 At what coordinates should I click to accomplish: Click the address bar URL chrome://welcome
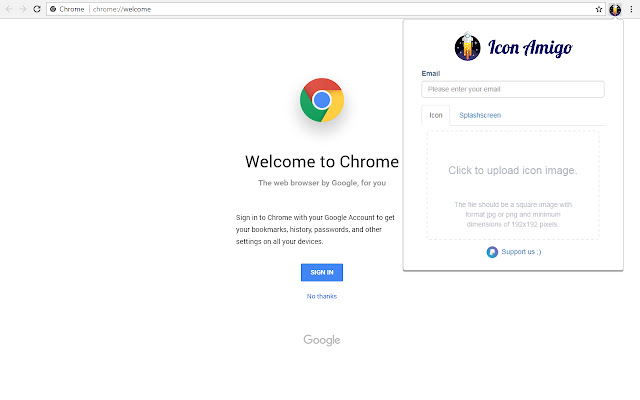122,9
